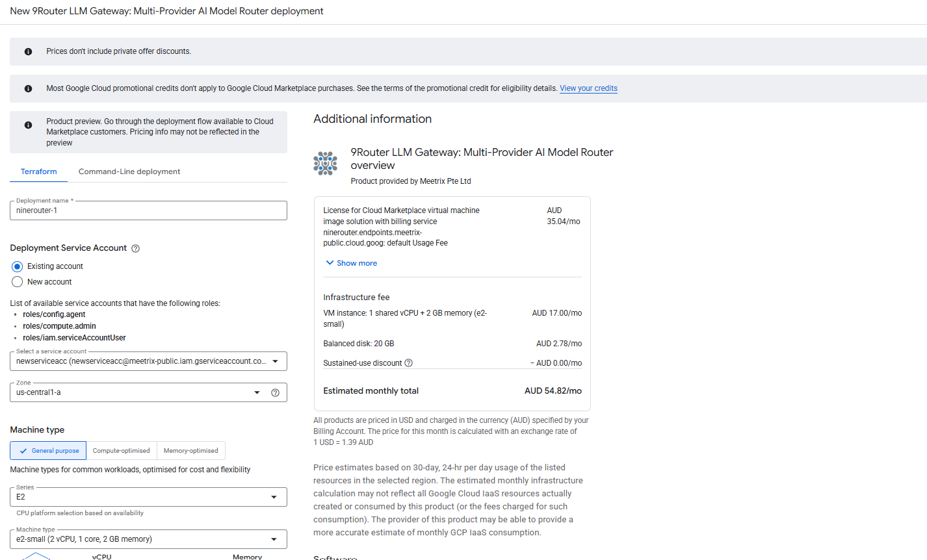Click the Infrastructure fee heading
The image size is (927, 560).
point(356,298)
